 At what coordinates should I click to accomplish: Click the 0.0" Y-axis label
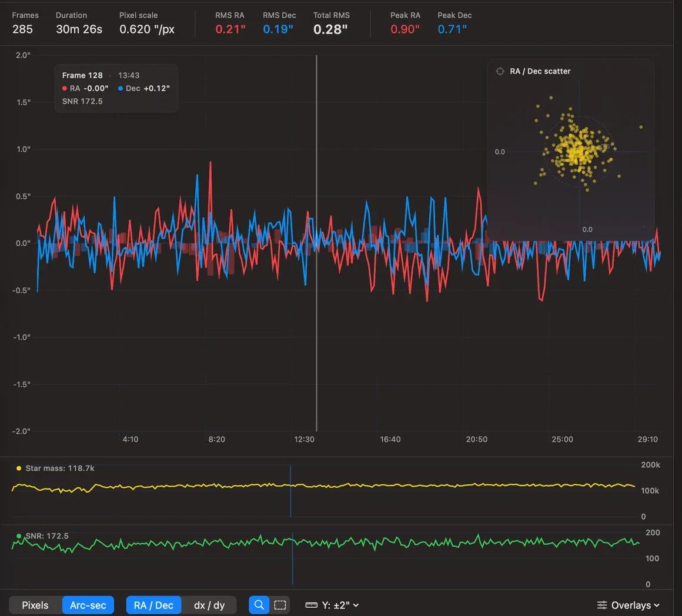pos(23,243)
